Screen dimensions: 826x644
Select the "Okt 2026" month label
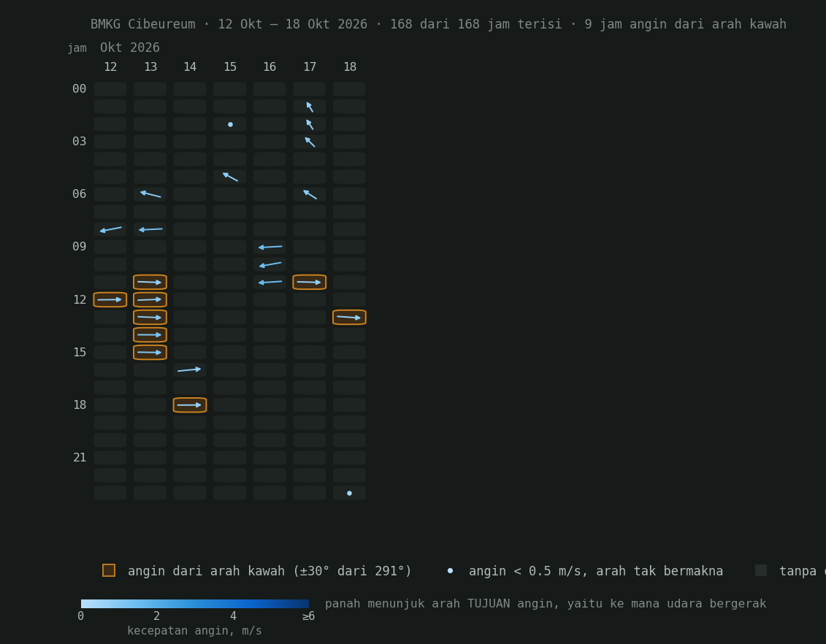[x=130, y=48]
